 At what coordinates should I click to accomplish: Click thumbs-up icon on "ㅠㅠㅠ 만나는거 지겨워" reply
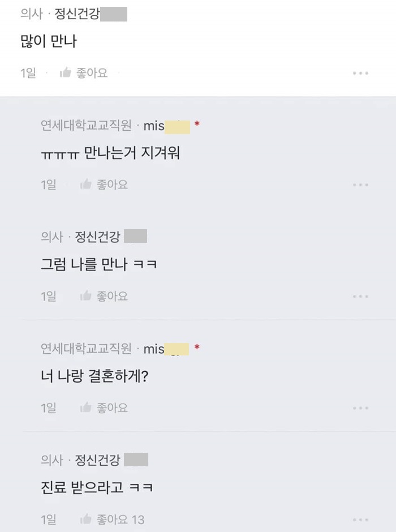[86, 185]
